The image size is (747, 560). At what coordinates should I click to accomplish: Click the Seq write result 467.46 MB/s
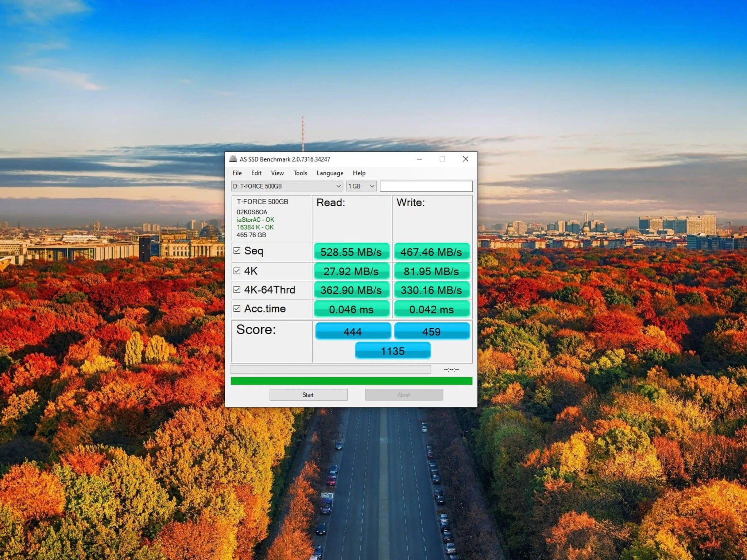[431, 252]
